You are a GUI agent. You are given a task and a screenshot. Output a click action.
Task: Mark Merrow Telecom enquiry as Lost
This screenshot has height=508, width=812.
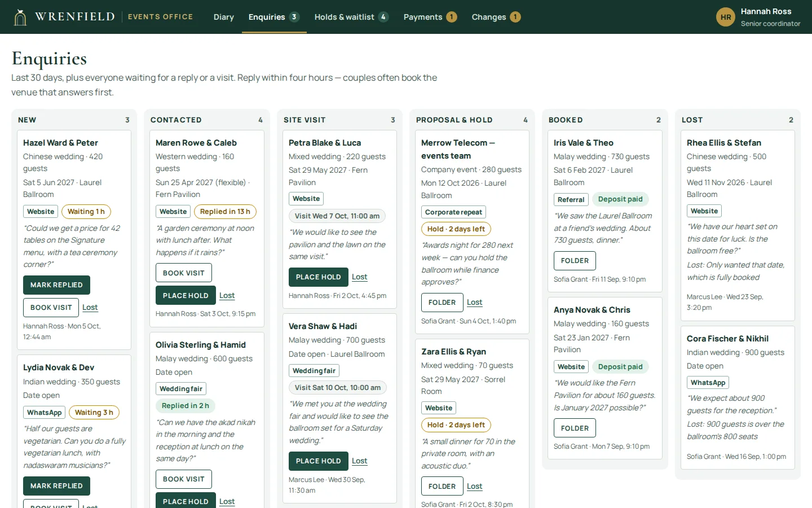(474, 303)
